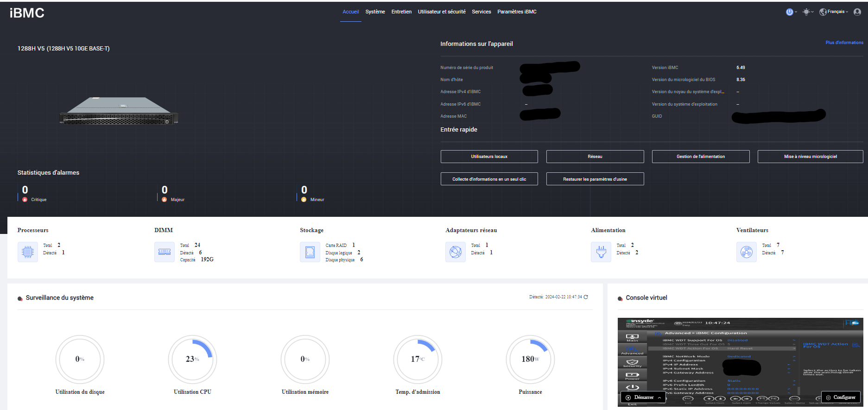Click the Adaptateurs réseau globe icon
868x410 pixels.
pyautogui.click(x=456, y=252)
